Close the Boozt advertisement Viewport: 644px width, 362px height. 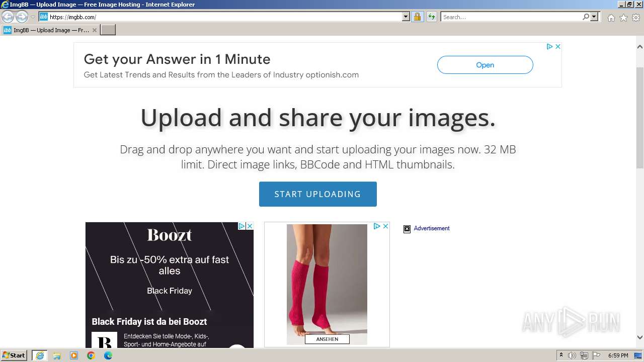click(x=249, y=226)
